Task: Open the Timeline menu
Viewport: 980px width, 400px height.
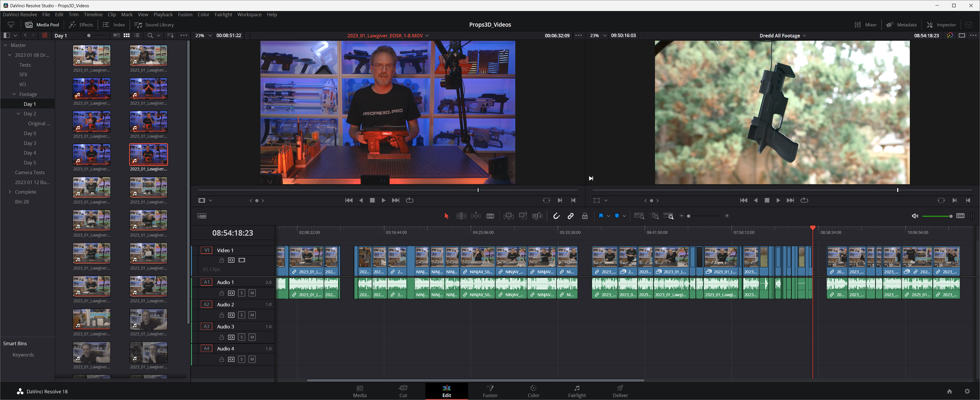Action: 93,14
